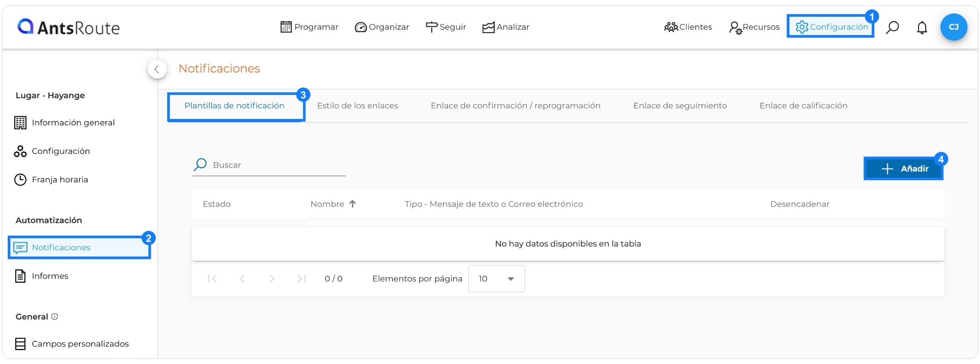Screen dimensions: 980x364
Task: Click the Programar calendar icon
Action: click(x=286, y=27)
